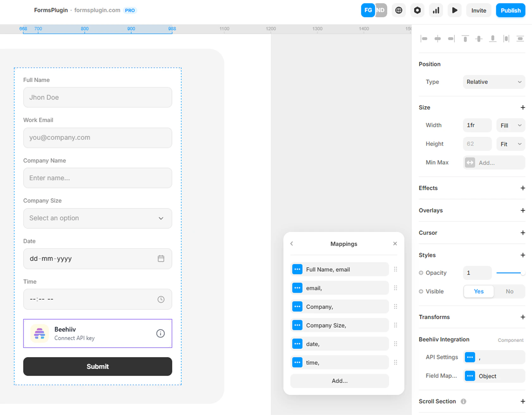Screen dimensions: 532x415
Task: Click Add... in Mappings panel
Action: click(339, 381)
